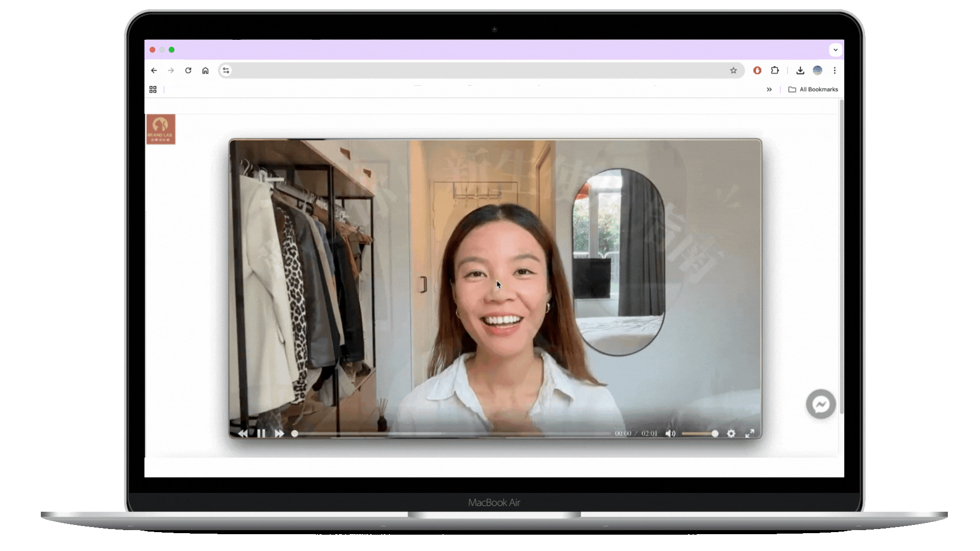Open All Bookmarks folder
Image resolution: width=980 pixels, height=551 pixels.
(813, 89)
